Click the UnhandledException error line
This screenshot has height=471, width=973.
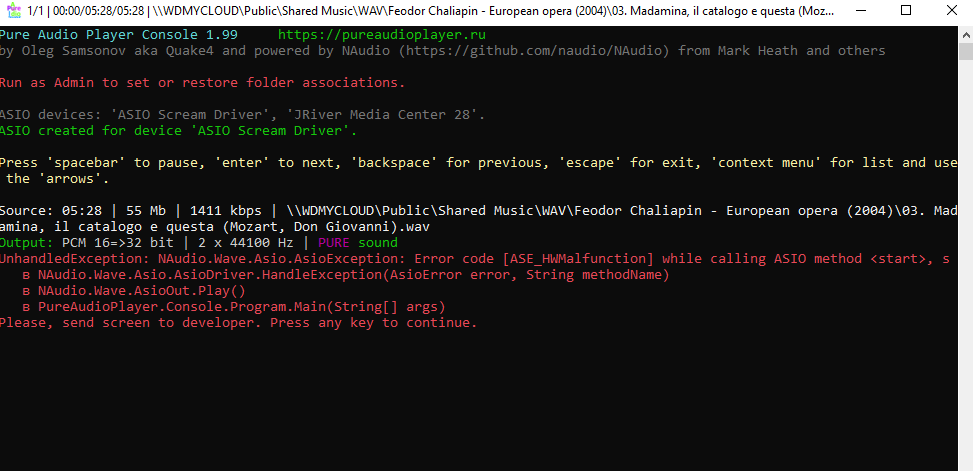pyautogui.click(x=475, y=259)
